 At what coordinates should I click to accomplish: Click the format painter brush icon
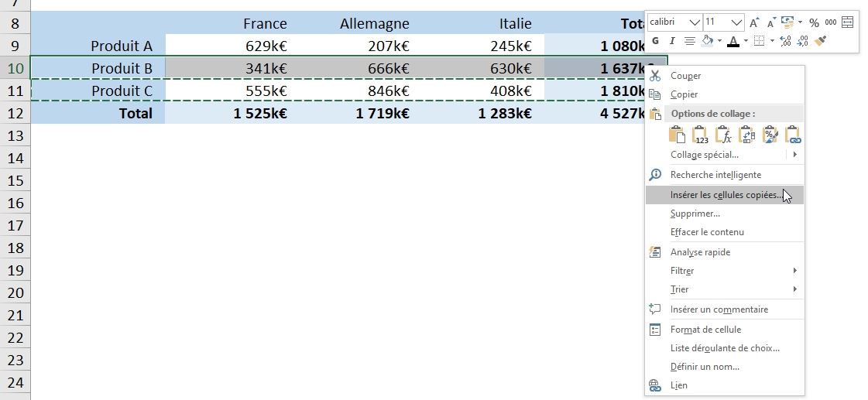(x=821, y=40)
